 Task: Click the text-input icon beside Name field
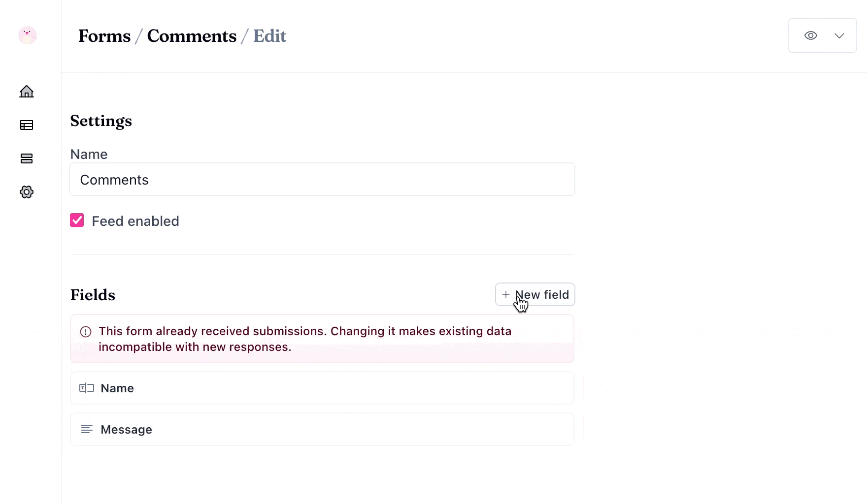pos(87,388)
